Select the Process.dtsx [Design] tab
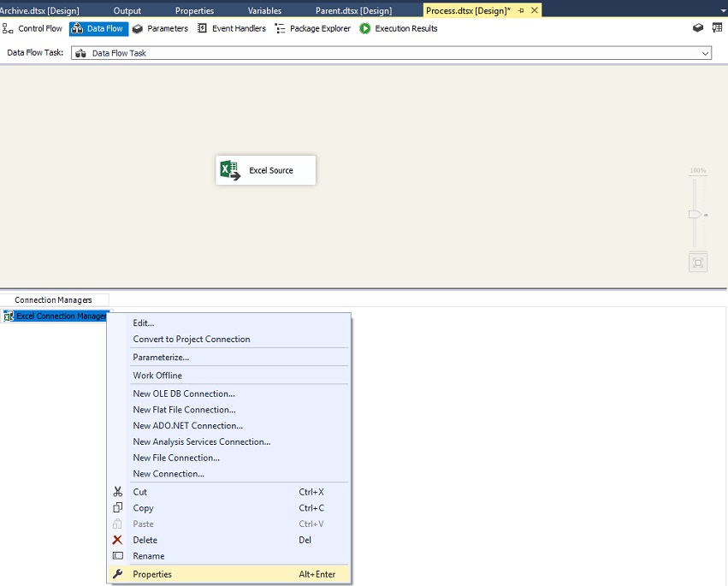728x586 pixels. pos(468,10)
